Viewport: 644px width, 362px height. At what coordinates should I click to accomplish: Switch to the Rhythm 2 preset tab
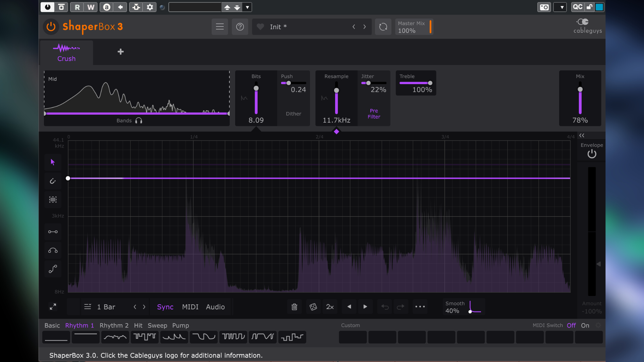click(x=114, y=325)
